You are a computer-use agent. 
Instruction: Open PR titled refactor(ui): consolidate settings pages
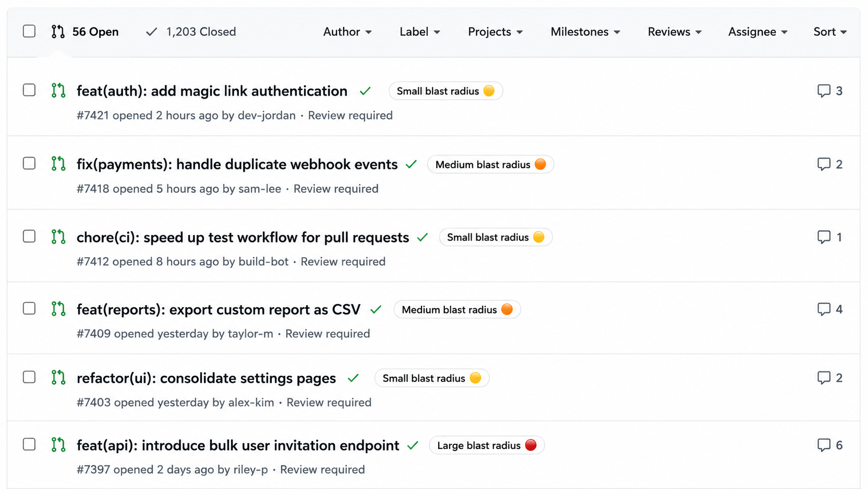[206, 378]
